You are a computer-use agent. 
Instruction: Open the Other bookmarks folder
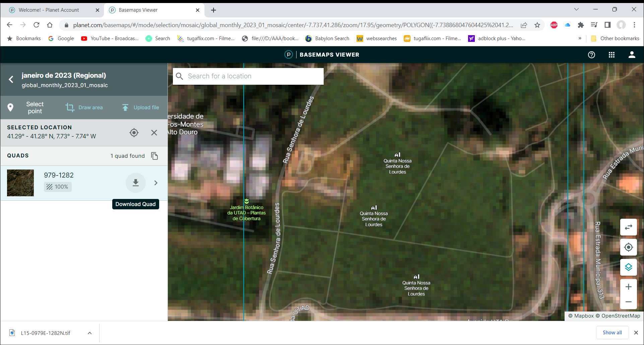coord(615,39)
